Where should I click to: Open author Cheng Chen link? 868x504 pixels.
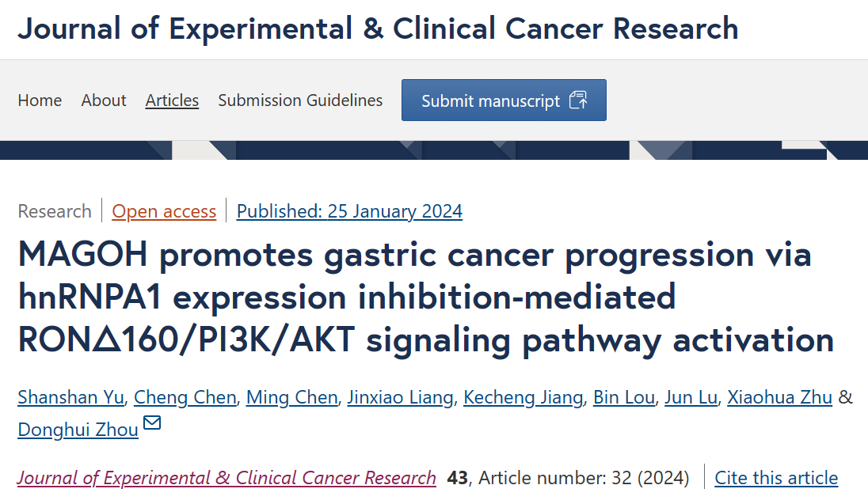coord(185,397)
